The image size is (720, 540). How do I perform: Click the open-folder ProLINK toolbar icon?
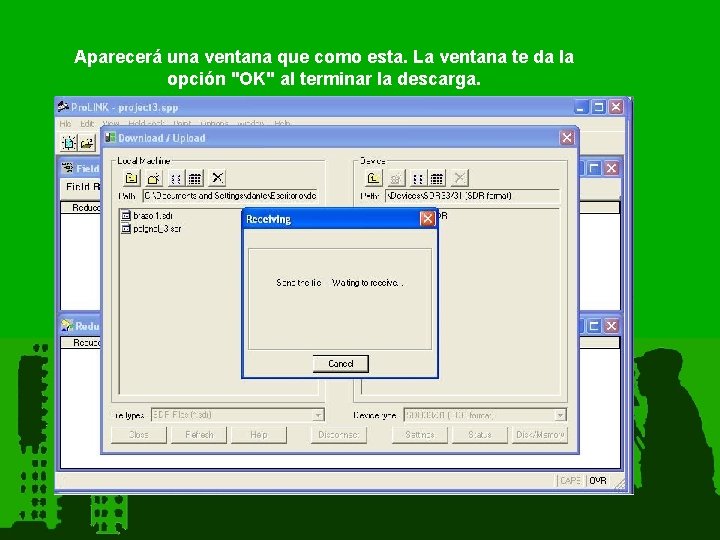click(x=87, y=143)
